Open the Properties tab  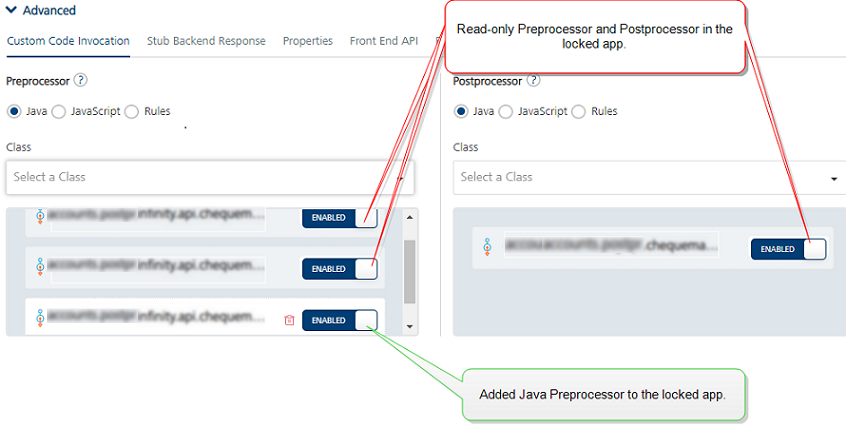[308, 41]
